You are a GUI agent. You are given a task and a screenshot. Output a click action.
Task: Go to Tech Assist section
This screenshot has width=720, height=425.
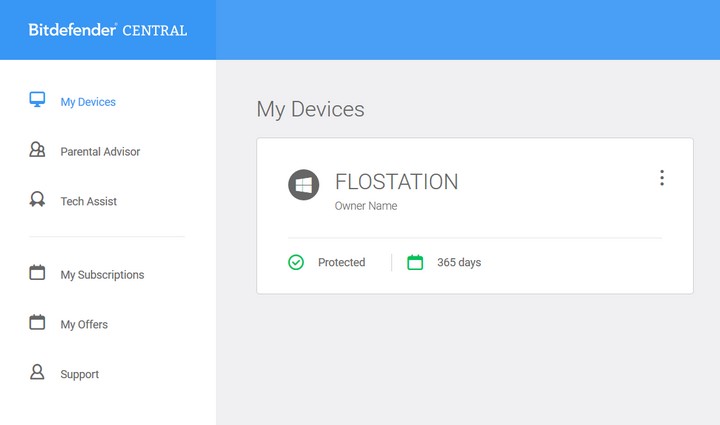[88, 201]
